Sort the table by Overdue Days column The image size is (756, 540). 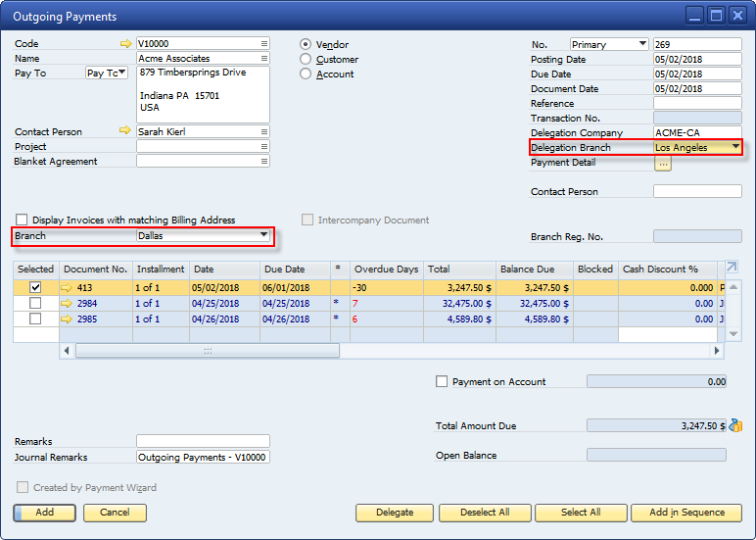[386, 269]
